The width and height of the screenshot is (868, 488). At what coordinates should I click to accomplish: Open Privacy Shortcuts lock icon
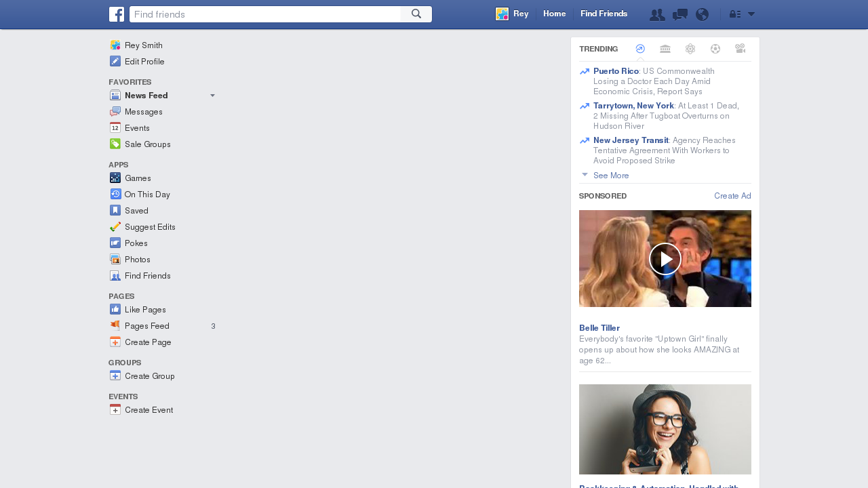tap(735, 14)
